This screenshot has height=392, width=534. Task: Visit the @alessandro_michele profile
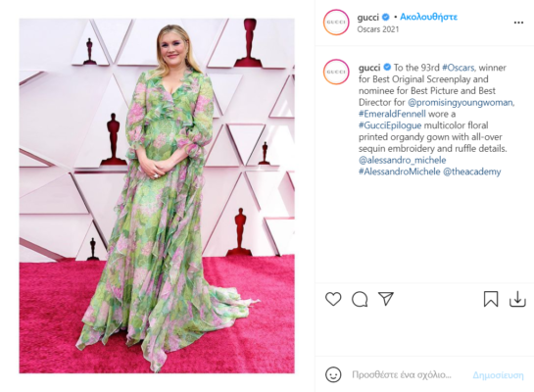coord(402,160)
